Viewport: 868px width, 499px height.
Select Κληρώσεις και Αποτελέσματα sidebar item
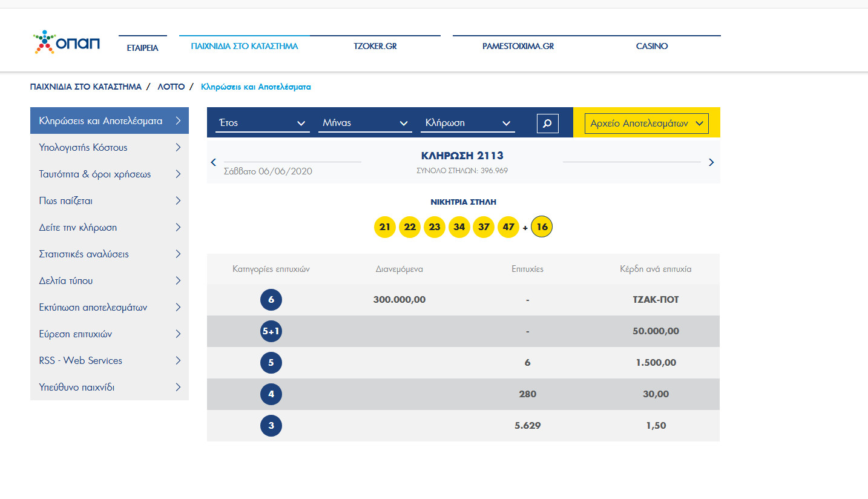click(x=110, y=121)
